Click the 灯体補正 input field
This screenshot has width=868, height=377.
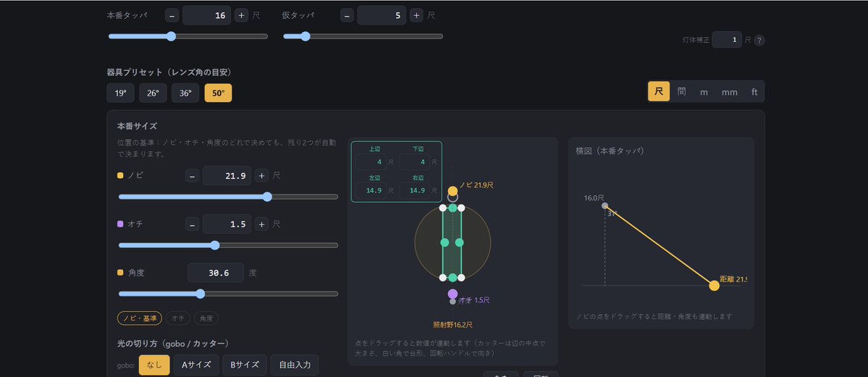(727, 40)
